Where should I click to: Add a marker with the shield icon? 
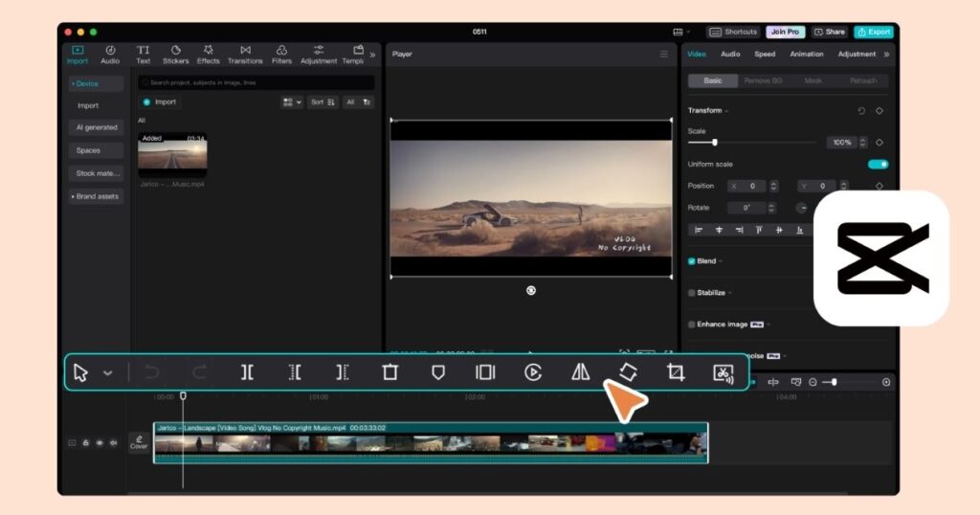(x=437, y=372)
